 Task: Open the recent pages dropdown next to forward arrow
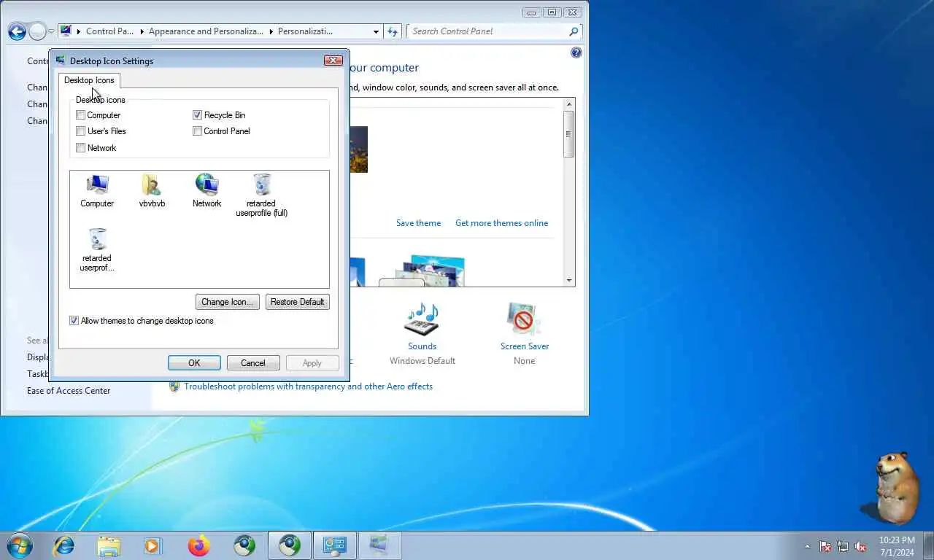pos(51,31)
